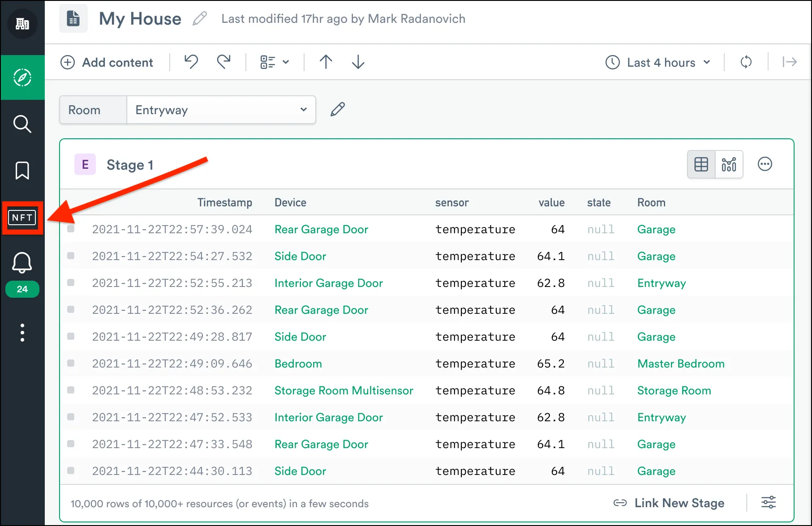Open the search magnifier in sidebar
Image resolution: width=812 pixels, height=526 pixels.
click(22, 124)
